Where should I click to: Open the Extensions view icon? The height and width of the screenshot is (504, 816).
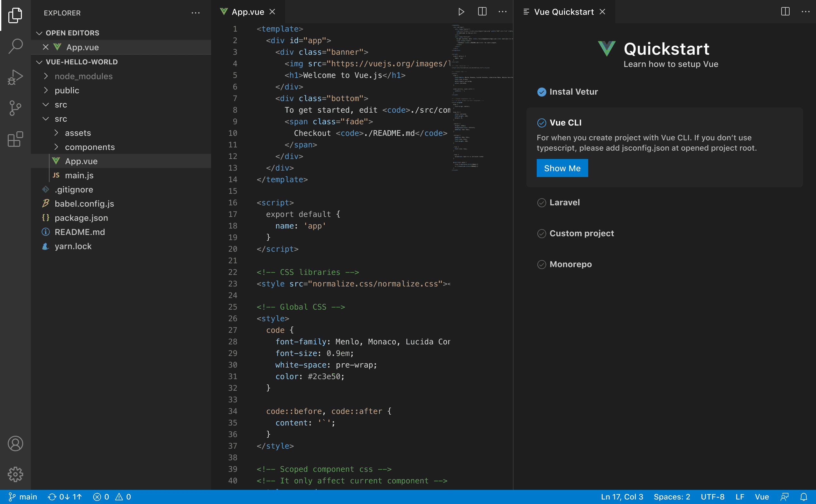pos(15,139)
